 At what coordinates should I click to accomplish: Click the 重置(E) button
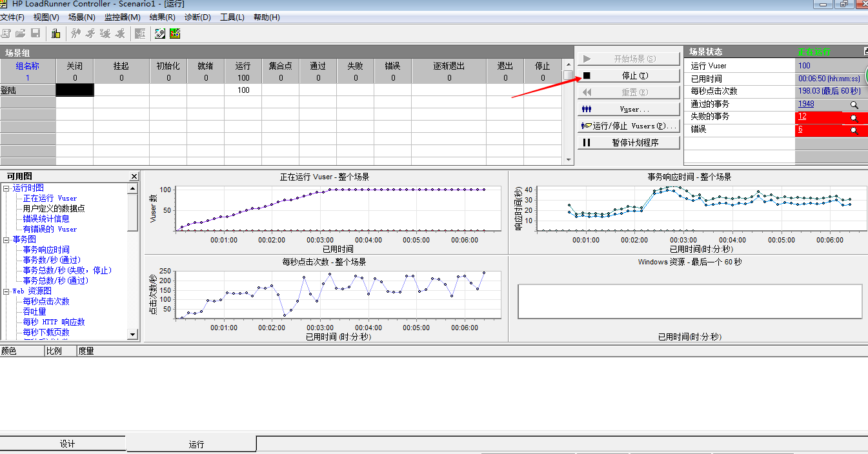629,92
